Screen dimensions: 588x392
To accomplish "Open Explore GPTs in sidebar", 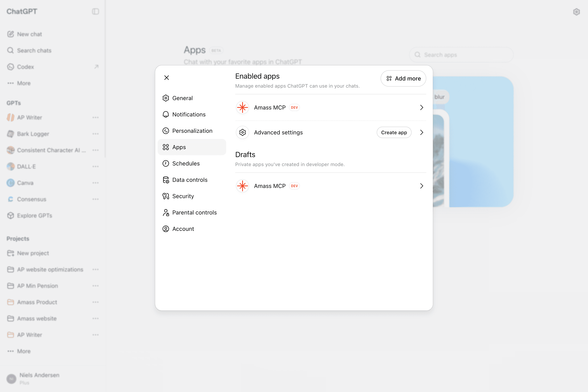I will [x=53, y=216].
